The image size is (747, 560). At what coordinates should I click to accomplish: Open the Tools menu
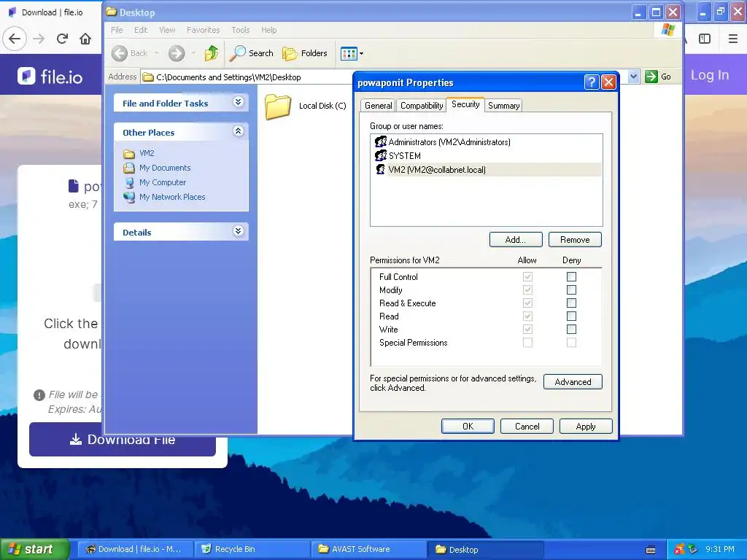click(x=241, y=29)
